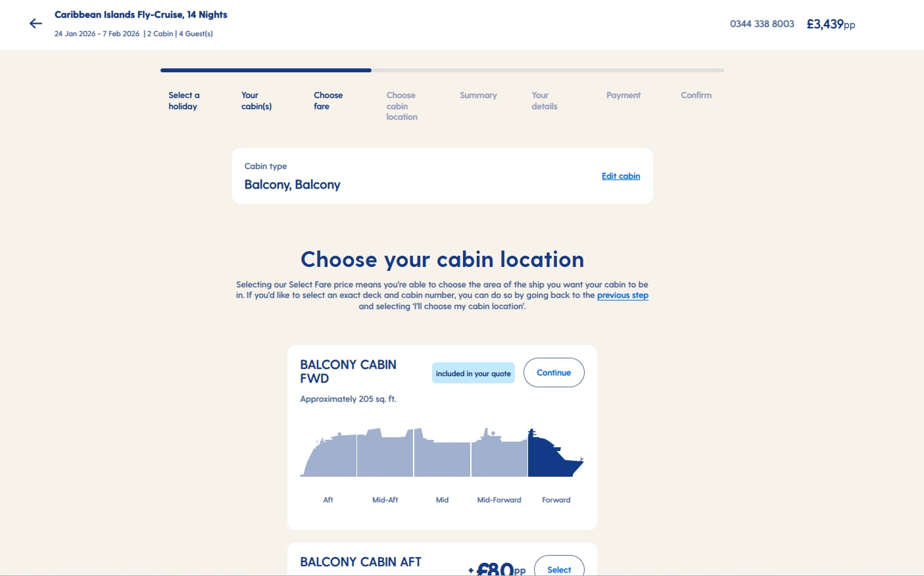Click the 'Edit cabin' link
The image size is (924, 576).
click(x=621, y=176)
